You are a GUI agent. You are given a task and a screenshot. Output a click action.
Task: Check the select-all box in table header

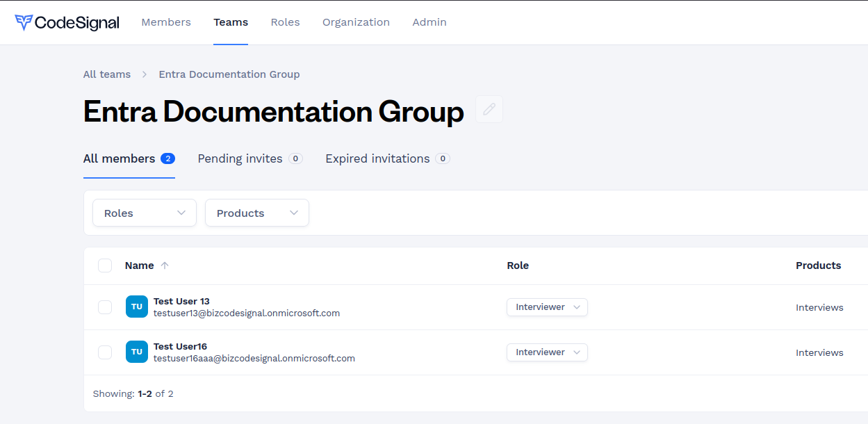pos(105,266)
